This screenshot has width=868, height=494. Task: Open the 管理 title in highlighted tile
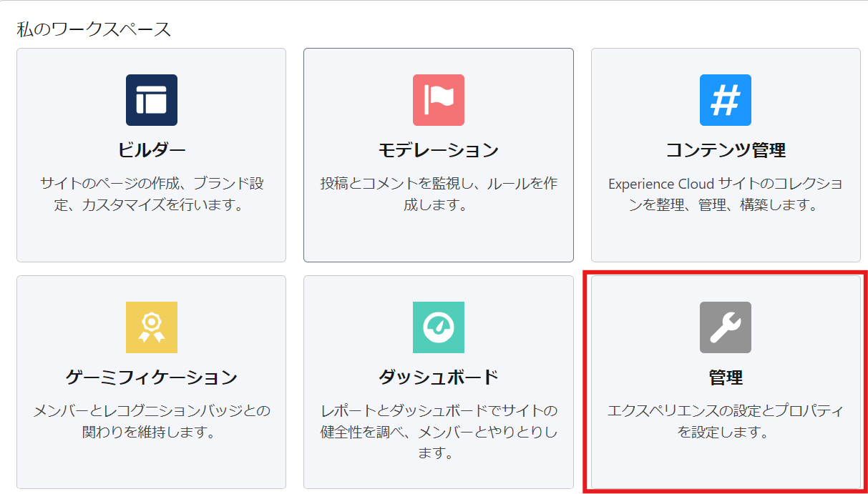725,377
